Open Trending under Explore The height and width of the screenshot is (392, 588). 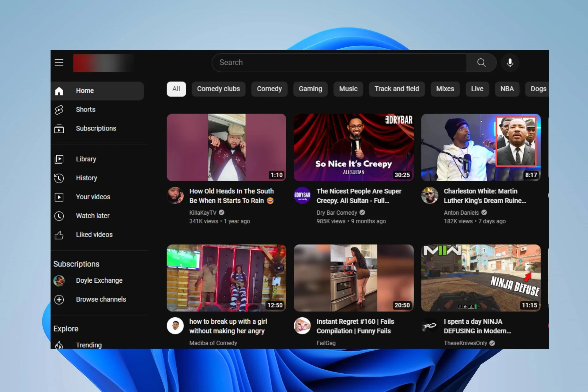click(x=89, y=345)
